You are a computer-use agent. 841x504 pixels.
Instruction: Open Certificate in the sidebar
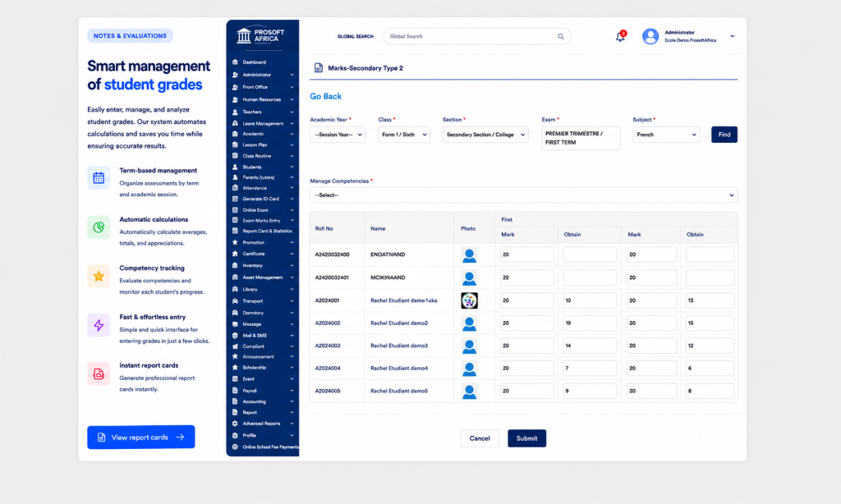pos(263,254)
